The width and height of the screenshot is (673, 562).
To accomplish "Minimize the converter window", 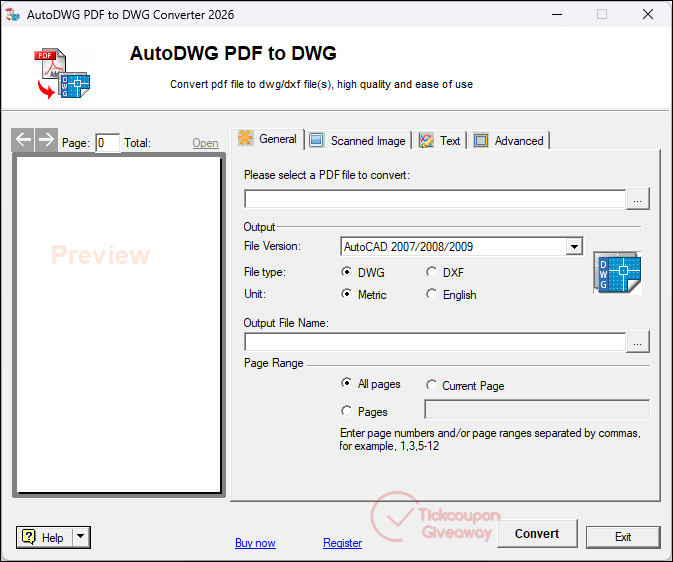I will [557, 14].
